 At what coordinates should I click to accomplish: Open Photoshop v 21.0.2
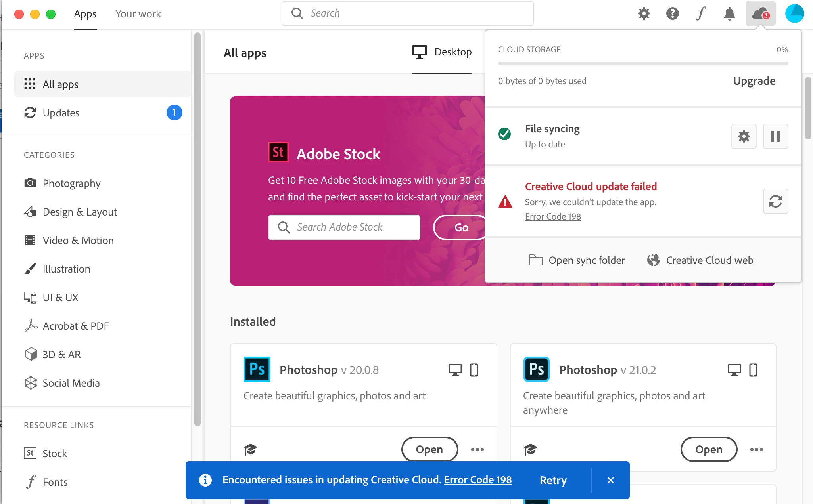[x=709, y=449]
